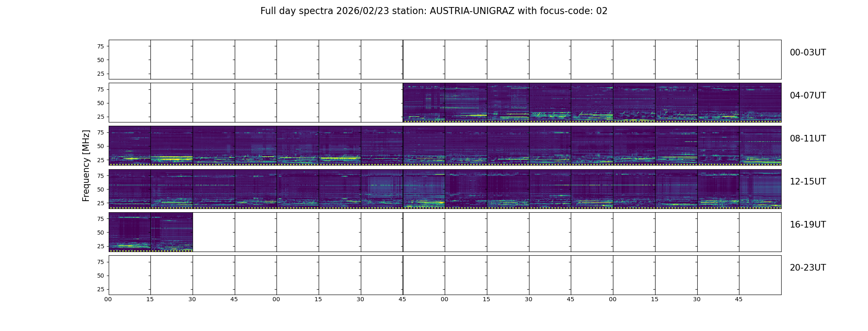Select the 25 tick label in the 20-23UT row
Viewport: 868px width, 331px height.
tap(100, 289)
